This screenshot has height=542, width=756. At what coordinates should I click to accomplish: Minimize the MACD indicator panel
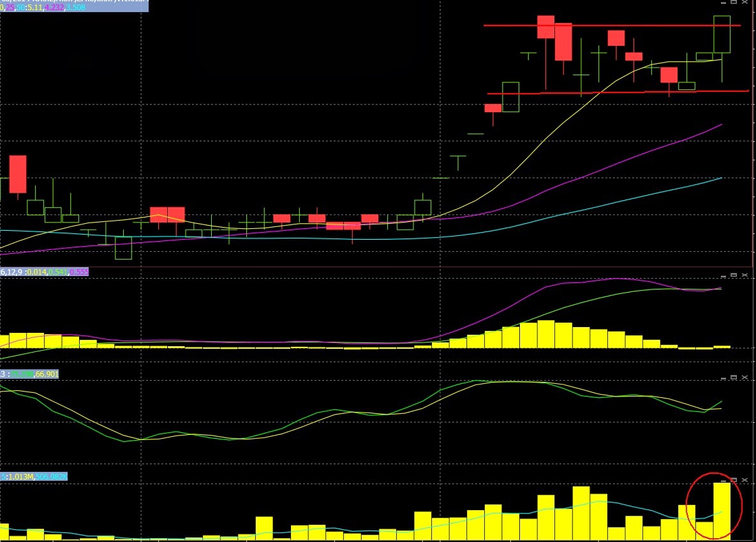point(723,276)
